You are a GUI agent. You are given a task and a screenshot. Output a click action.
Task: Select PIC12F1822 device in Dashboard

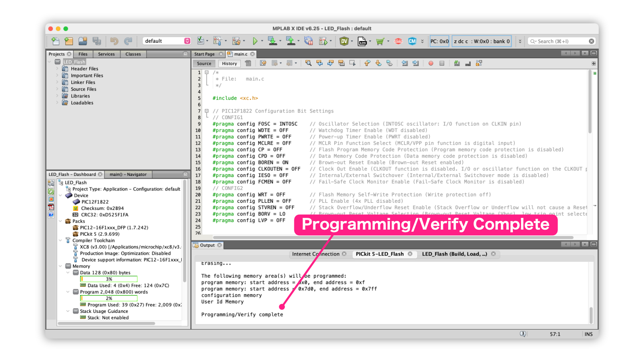95,202
